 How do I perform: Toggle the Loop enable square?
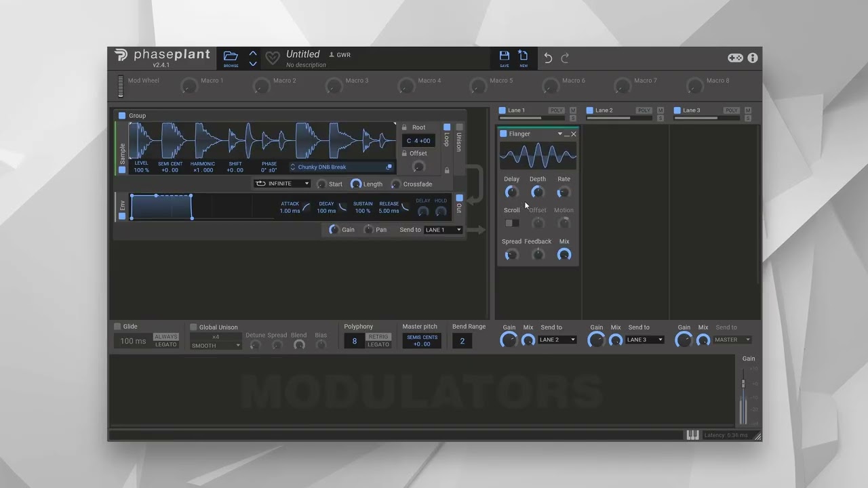tap(447, 127)
